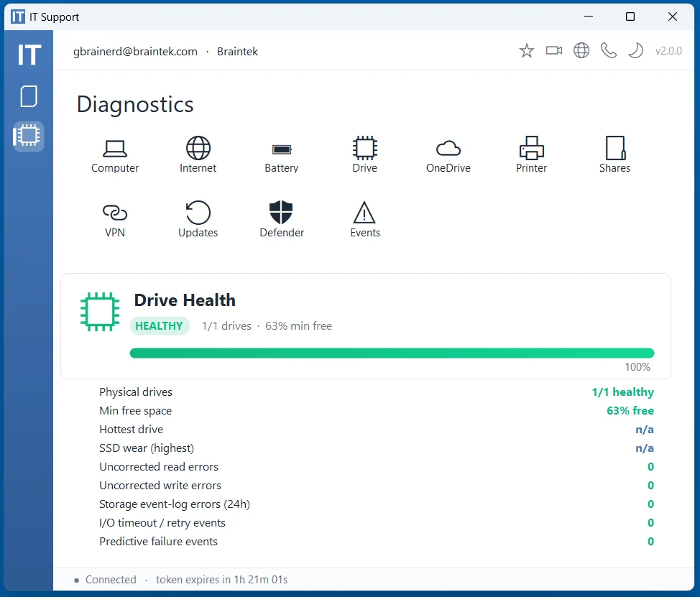This screenshot has height=597, width=700.
Task: Click the 100% progress value
Action: click(x=637, y=367)
